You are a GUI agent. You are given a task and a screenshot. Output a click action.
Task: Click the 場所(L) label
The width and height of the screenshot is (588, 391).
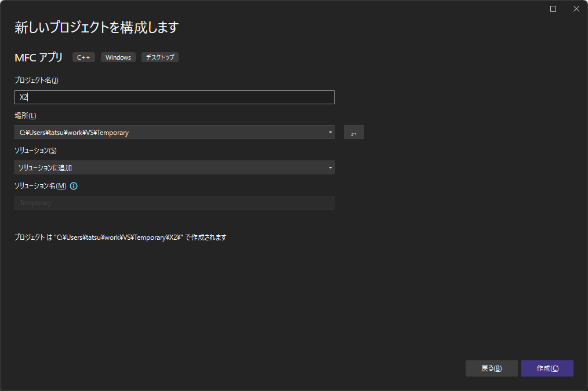point(26,116)
